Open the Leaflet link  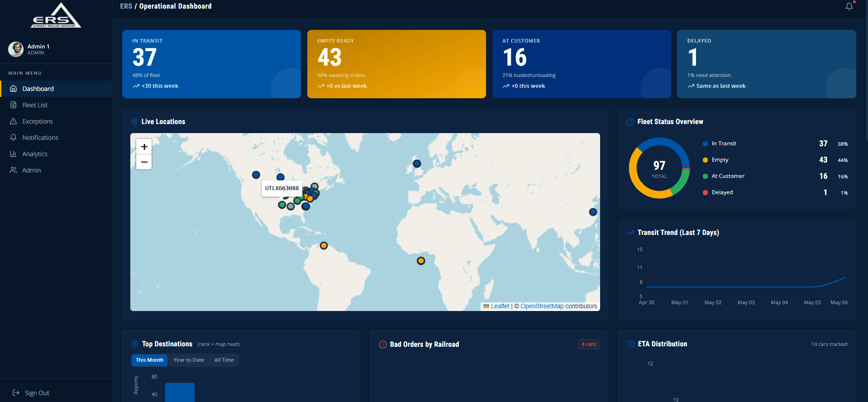click(500, 306)
